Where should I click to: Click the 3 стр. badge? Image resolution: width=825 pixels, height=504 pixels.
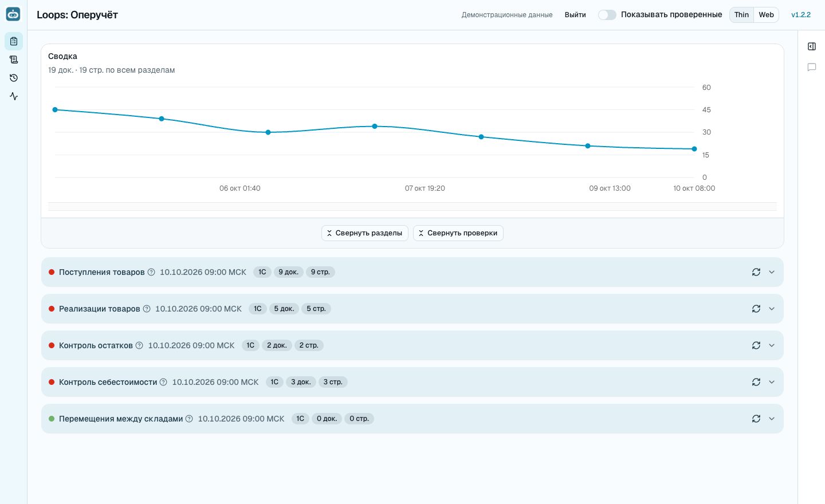pyautogui.click(x=333, y=382)
